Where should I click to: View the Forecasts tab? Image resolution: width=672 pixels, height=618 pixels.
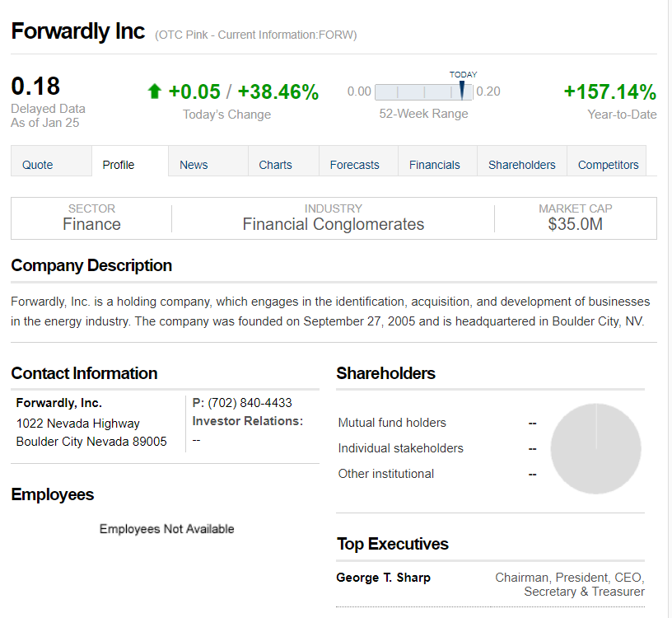(x=355, y=165)
